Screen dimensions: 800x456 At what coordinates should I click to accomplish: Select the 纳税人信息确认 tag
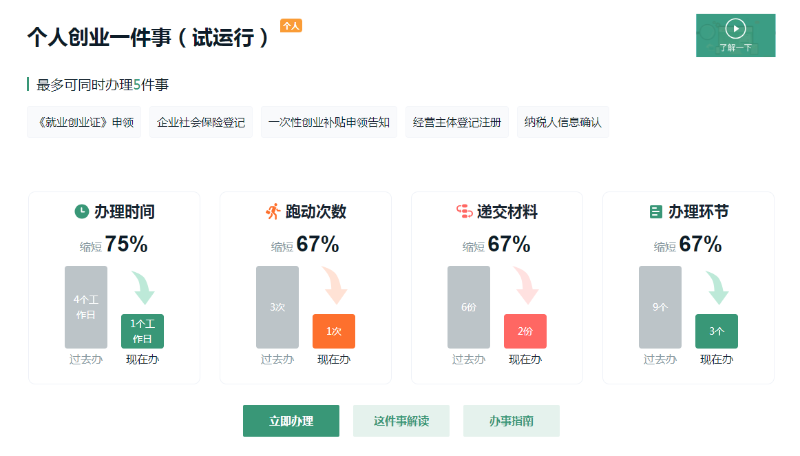[x=563, y=122]
